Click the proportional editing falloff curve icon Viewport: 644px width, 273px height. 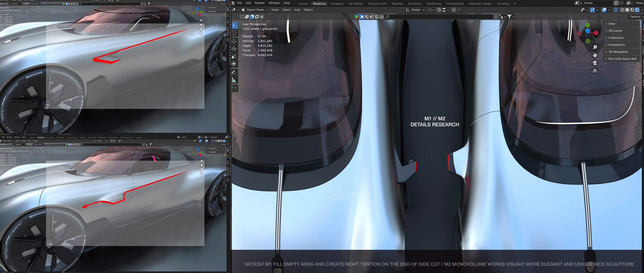pos(459,10)
